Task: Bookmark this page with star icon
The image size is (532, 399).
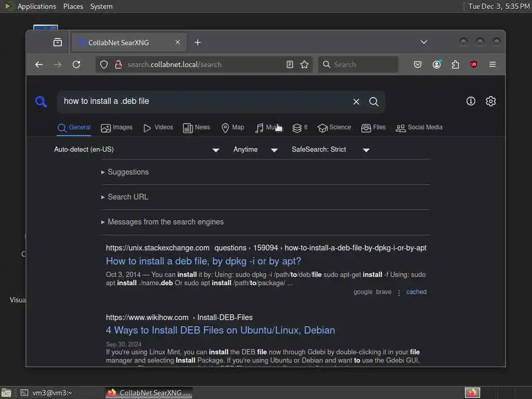Action: (304, 64)
